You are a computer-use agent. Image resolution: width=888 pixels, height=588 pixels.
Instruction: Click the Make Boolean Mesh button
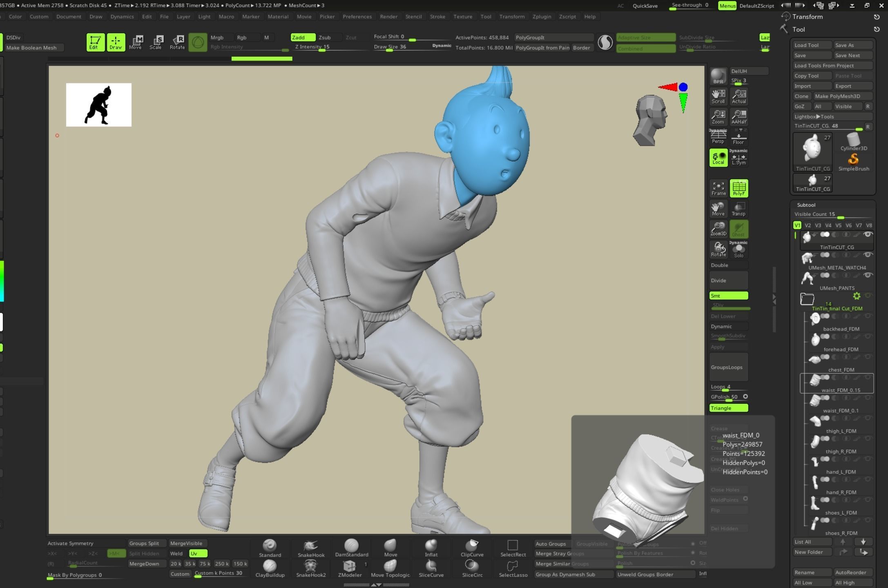tap(34, 48)
